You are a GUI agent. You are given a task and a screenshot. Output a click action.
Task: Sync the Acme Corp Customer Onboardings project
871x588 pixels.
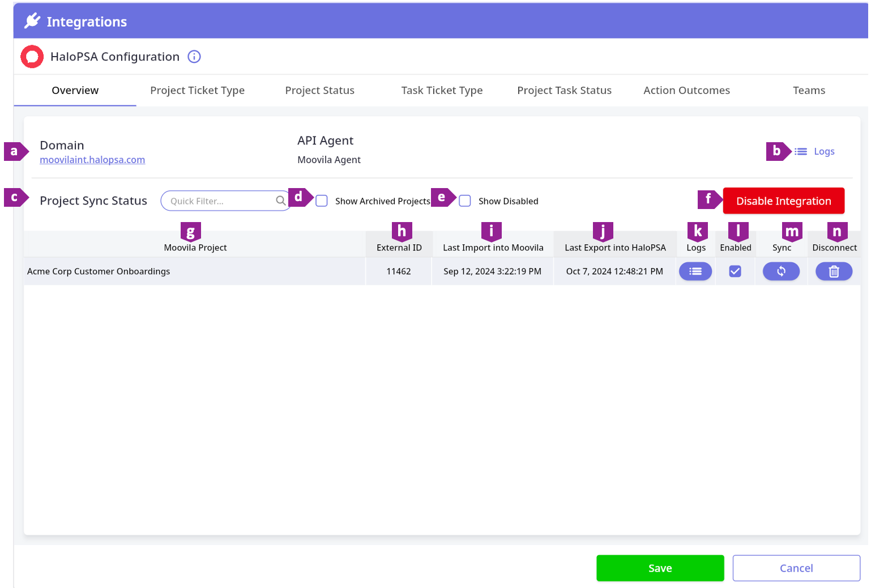pos(781,272)
